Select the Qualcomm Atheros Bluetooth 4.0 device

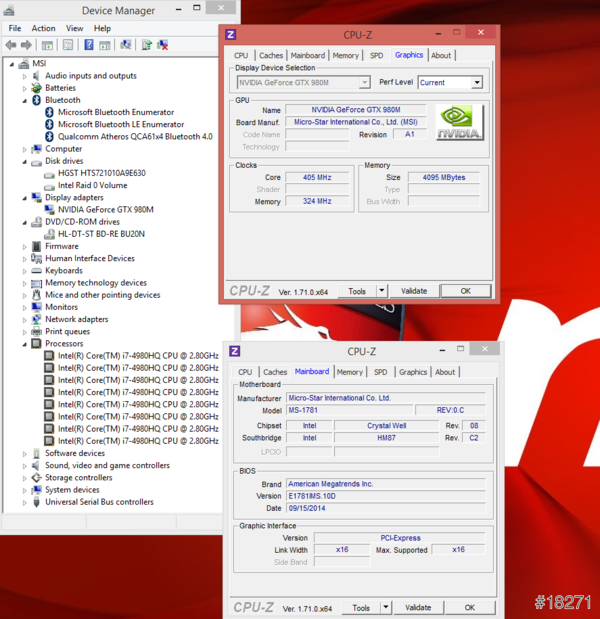tap(134, 137)
